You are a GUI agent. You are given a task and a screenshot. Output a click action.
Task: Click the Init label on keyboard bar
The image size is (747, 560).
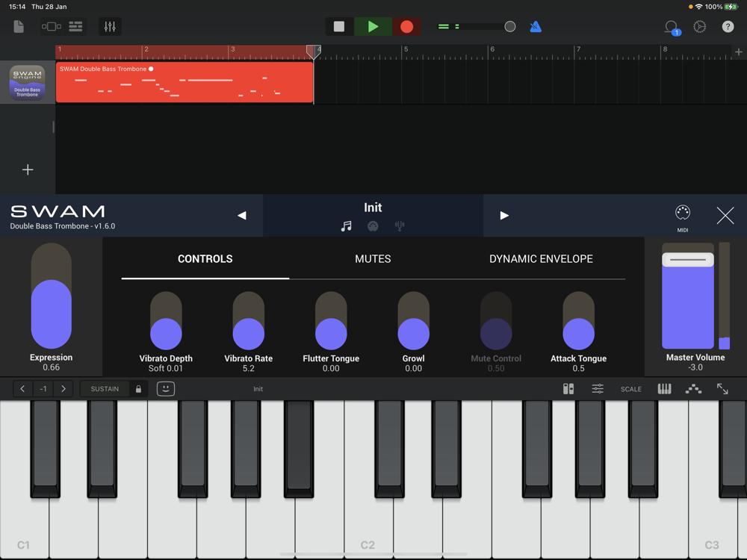258,389
